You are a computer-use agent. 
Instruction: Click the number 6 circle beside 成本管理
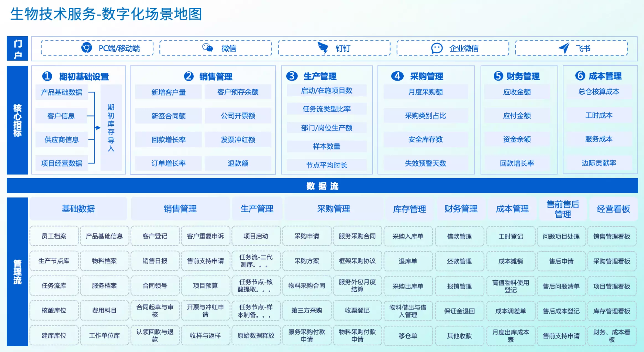coord(580,76)
